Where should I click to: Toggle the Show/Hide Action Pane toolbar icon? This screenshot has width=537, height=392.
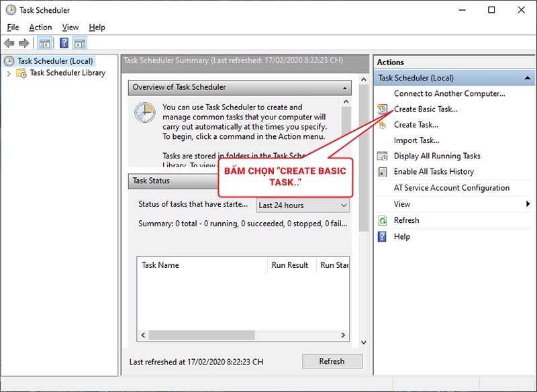tap(80, 43)
